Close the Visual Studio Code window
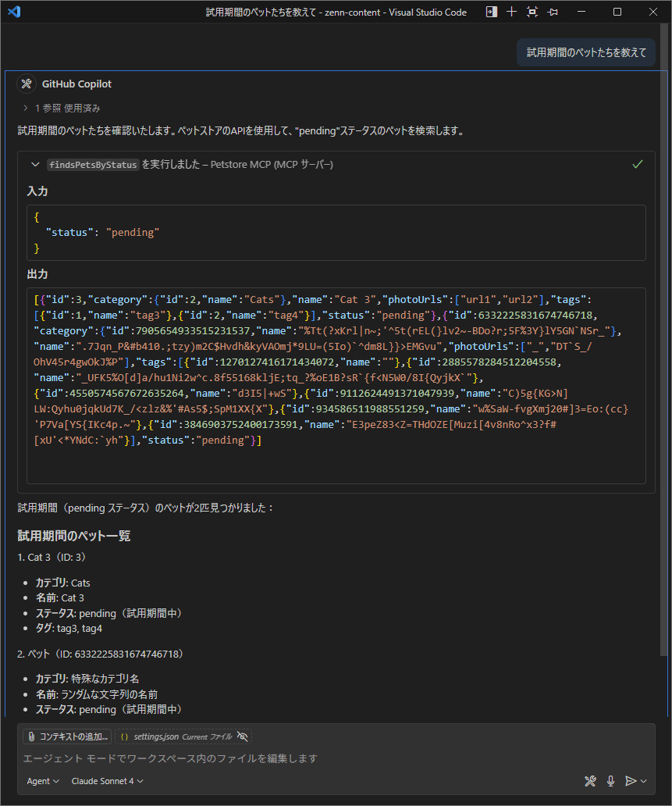Viewport: 672px width, 806px height. click(653, 11)
